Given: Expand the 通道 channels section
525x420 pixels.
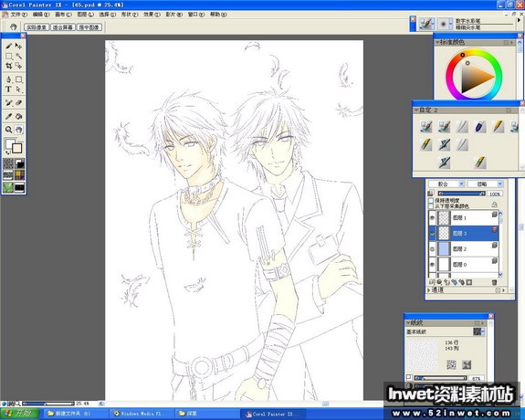Looking at the screenshot, I should tap(429, 290).
